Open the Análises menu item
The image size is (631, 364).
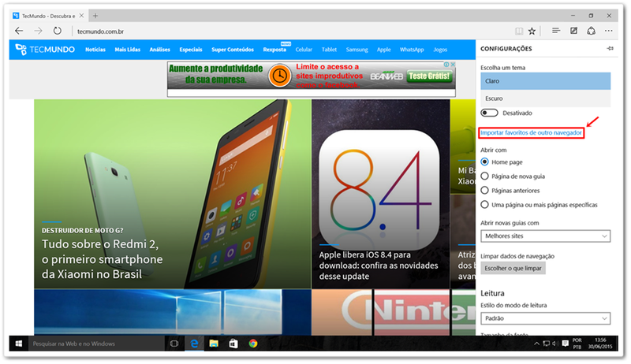160,50
